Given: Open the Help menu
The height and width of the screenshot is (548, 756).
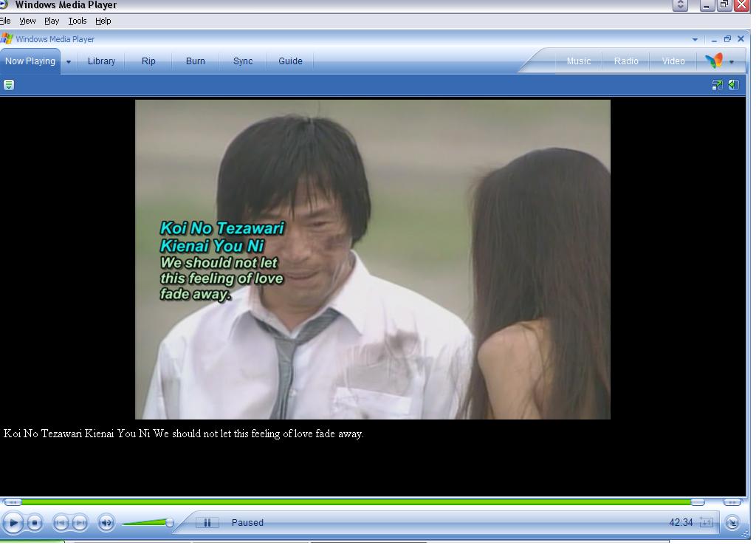Looking at the screenshot, I should point(103,21).
